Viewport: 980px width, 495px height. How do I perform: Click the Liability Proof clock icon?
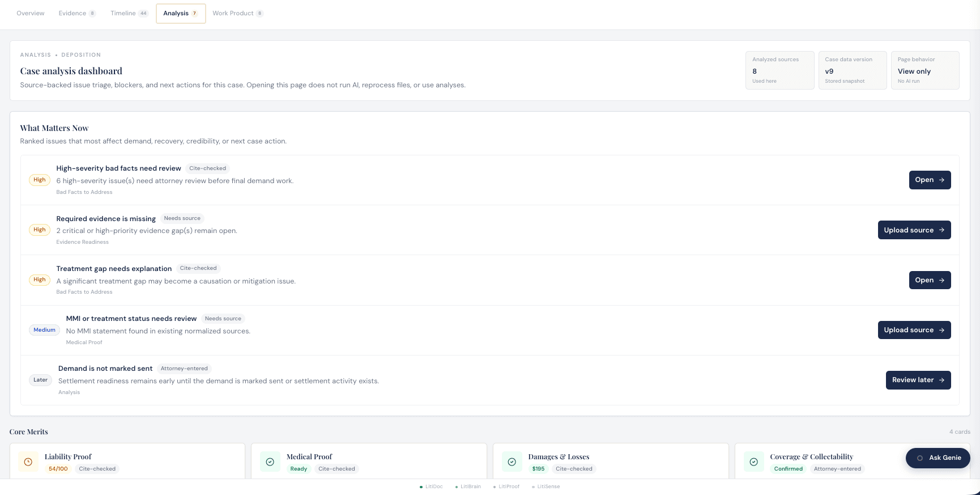click(x=28, y=462)
